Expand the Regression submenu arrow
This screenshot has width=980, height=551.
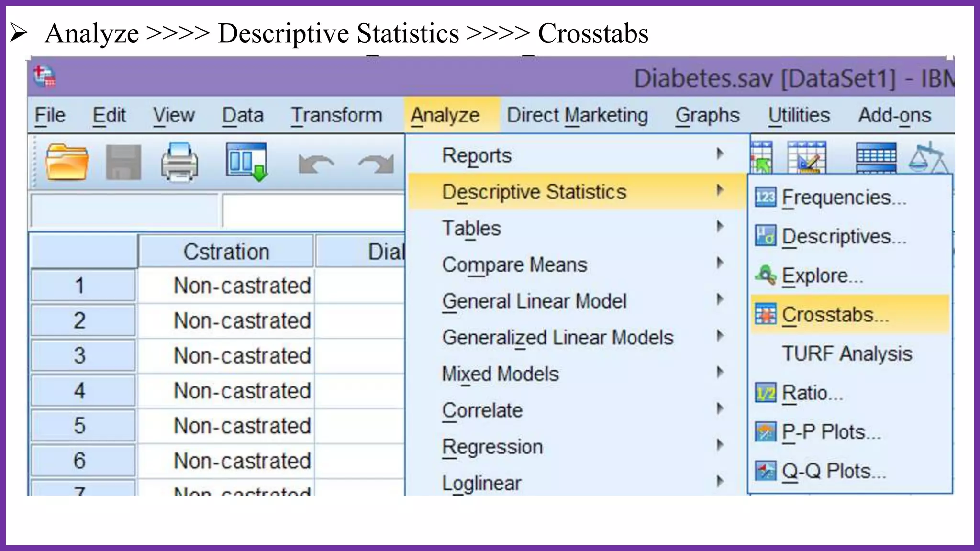720,445
